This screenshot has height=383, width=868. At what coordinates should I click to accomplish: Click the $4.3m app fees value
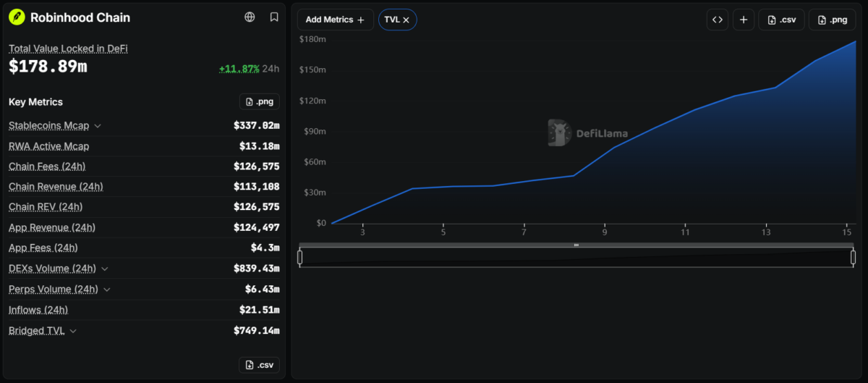(265, 248)
